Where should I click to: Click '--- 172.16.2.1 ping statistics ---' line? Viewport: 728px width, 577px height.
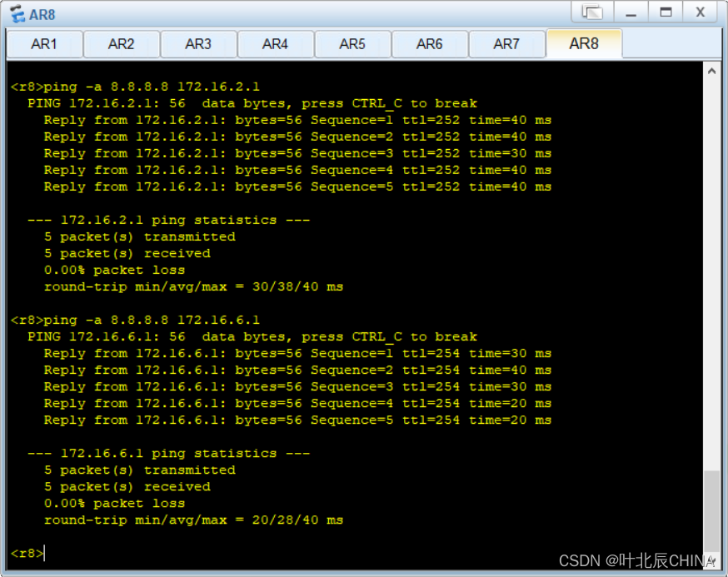click(168, 220)
